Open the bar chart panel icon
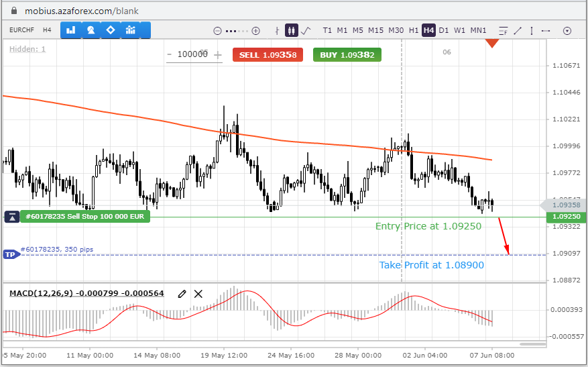588x367 pixels. 71,30
